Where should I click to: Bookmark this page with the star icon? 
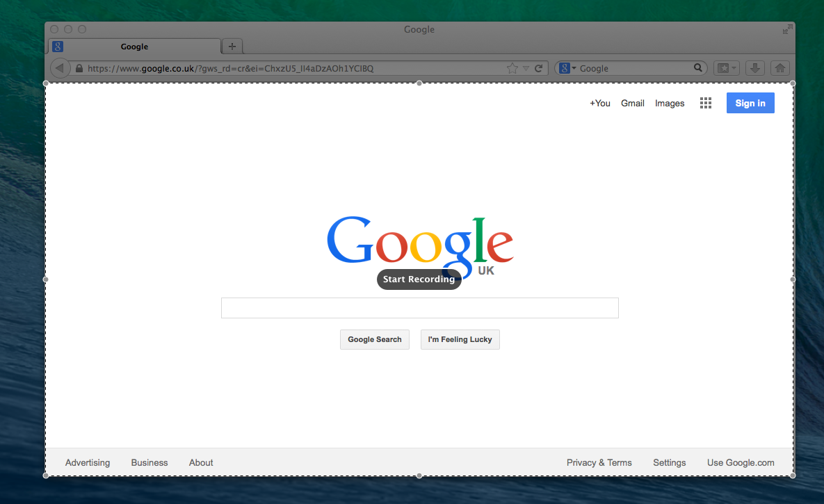click(x=512, y=68)
